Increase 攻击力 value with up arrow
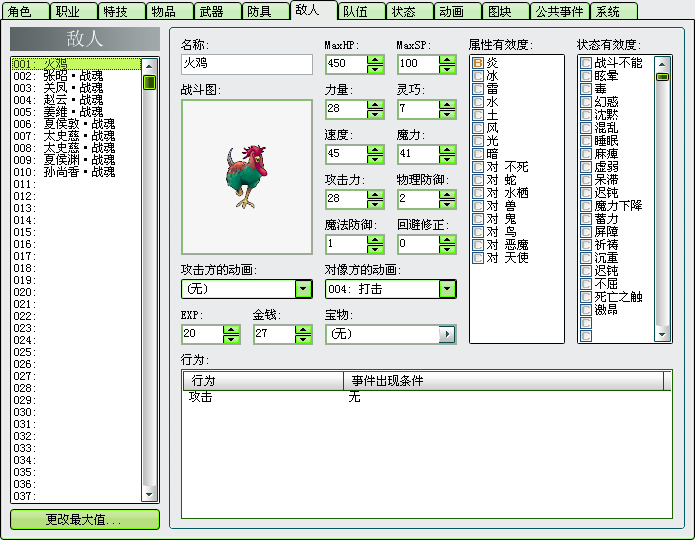695x540 pixels. pos(375,195)
